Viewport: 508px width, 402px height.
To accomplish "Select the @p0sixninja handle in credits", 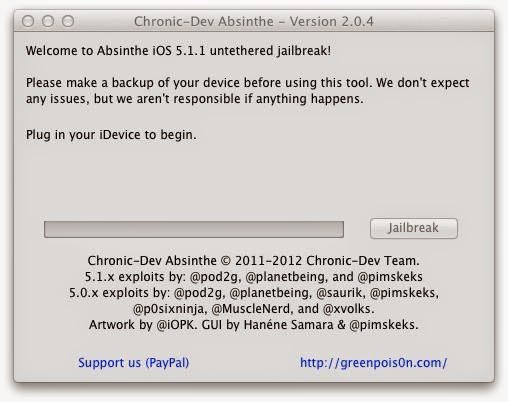I will point(169,309).
